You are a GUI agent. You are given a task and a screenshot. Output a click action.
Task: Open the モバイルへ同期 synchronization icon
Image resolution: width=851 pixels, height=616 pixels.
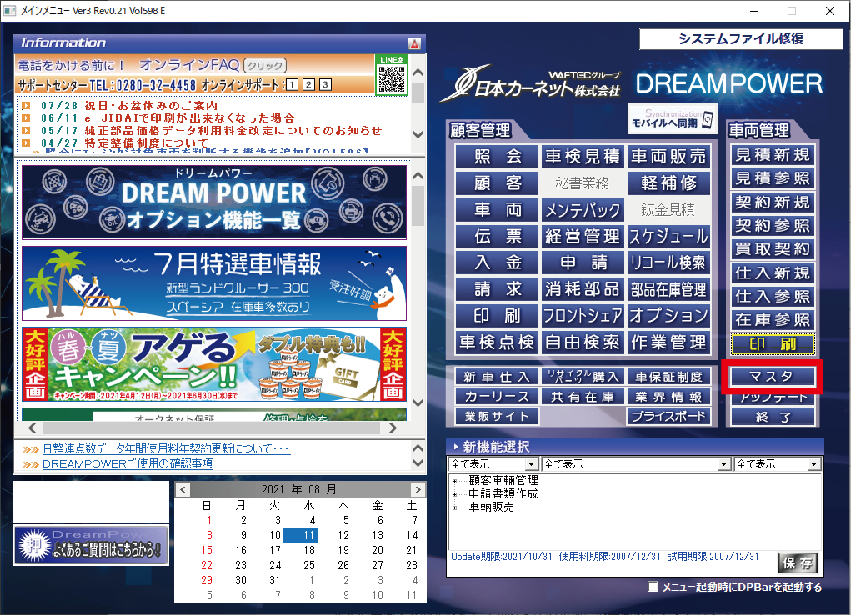672,119
